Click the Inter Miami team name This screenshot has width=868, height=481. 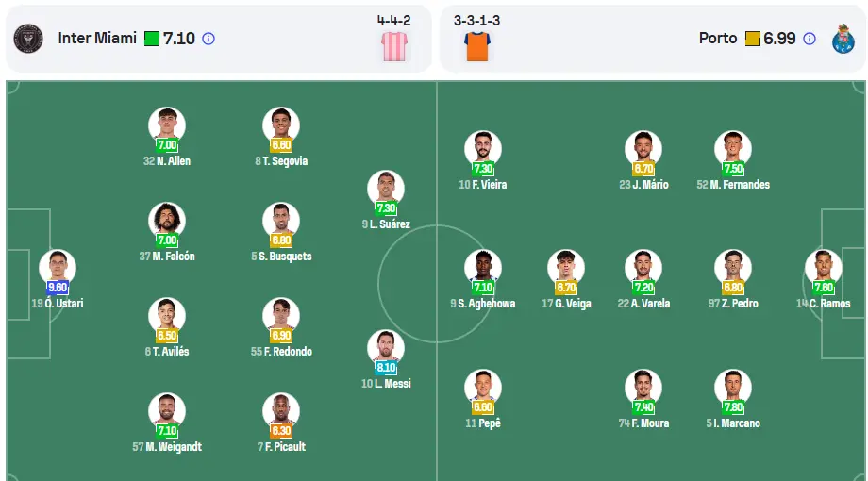coord(97,38)
